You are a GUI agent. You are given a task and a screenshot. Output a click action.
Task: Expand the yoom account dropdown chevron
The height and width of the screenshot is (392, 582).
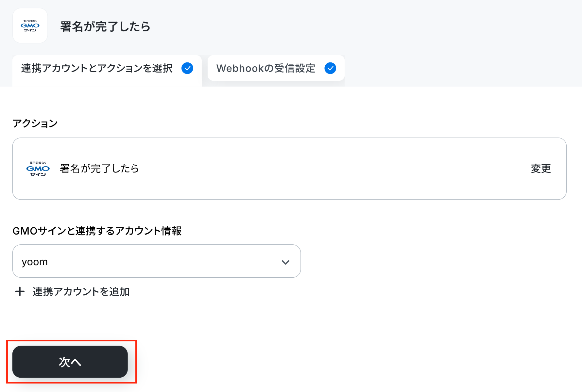[285, 262]
